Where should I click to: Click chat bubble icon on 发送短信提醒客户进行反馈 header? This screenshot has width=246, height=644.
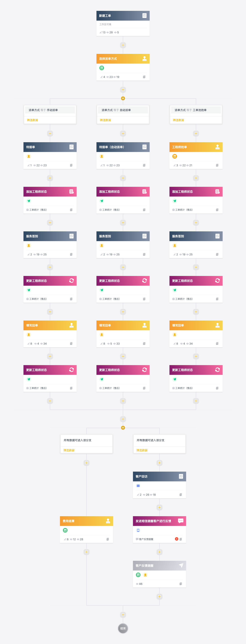click(181, 521)
